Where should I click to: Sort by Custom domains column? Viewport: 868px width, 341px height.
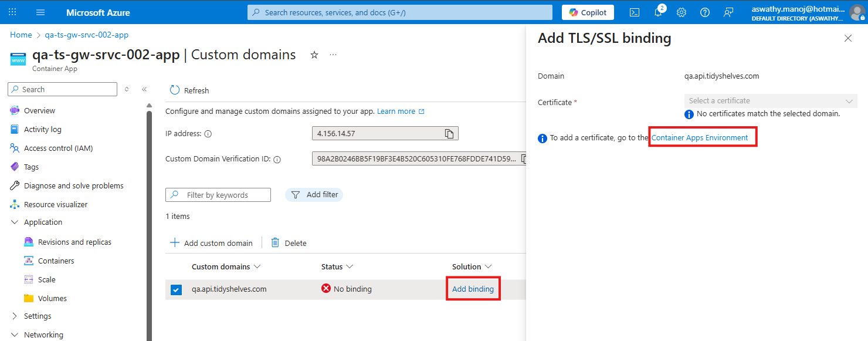226,266
